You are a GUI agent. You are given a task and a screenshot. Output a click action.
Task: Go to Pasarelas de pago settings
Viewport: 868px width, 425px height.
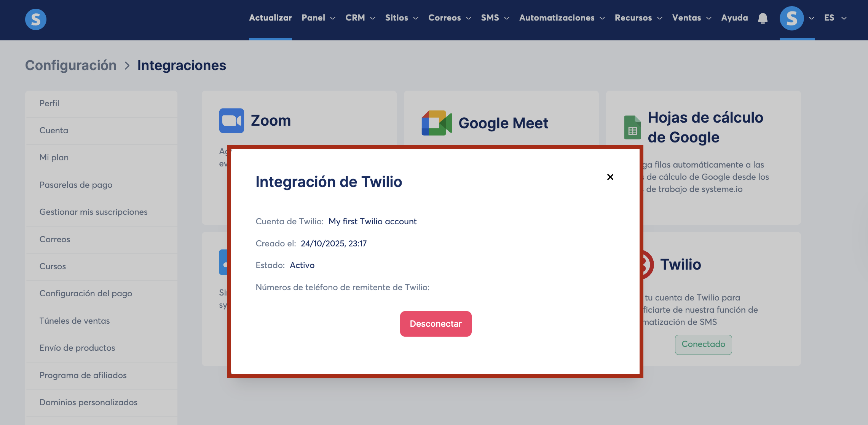click(x=76, y=185)
